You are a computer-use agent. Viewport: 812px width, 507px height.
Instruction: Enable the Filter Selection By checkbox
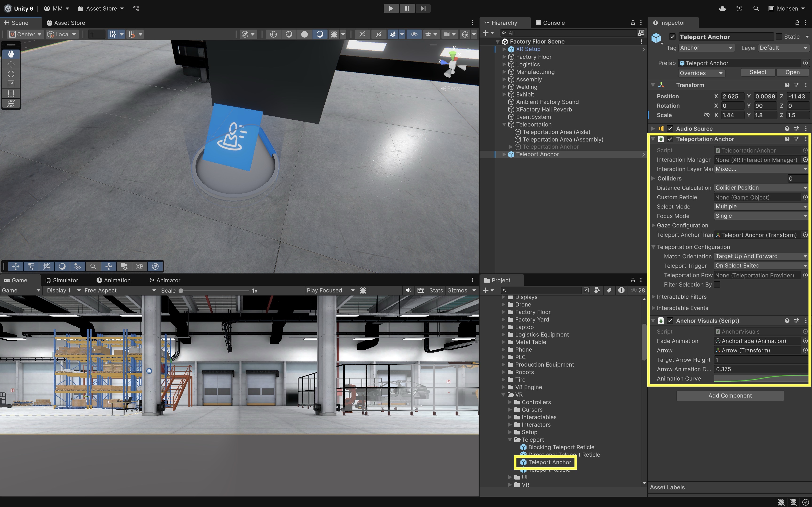coord(717,285)
